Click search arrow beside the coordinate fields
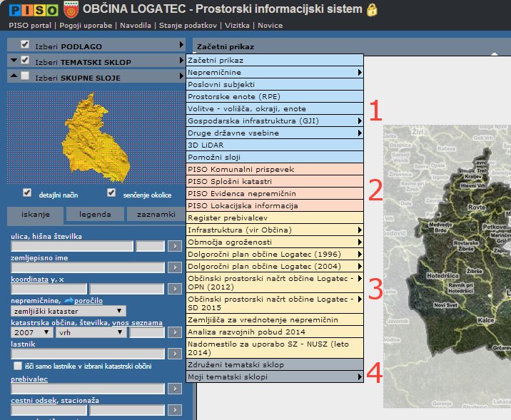The width and height of the screenshot is (511, 420). click(174, 289)
